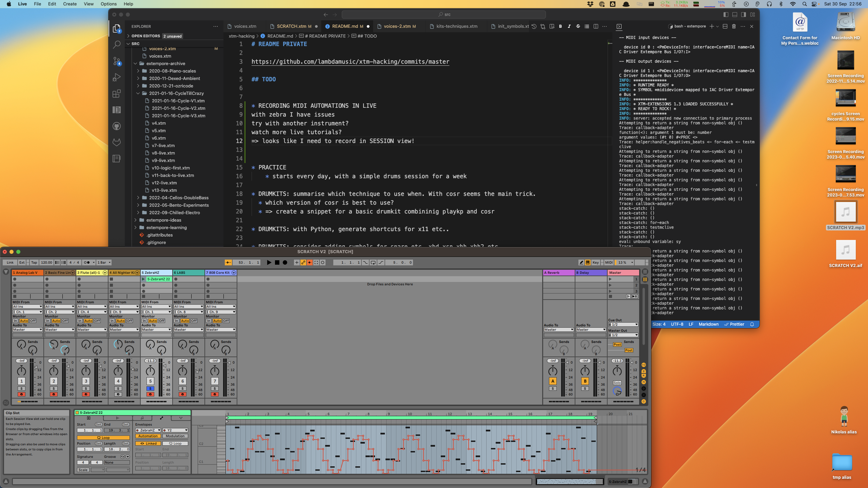Viewport: 868px width, 488px height.
Task: Toggle the clip Loop button
Action: pos(103,438)
